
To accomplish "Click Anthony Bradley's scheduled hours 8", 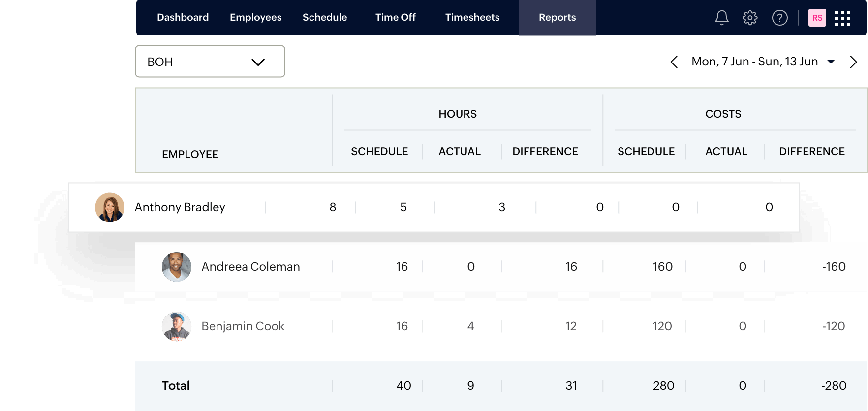I will point(333,207).
